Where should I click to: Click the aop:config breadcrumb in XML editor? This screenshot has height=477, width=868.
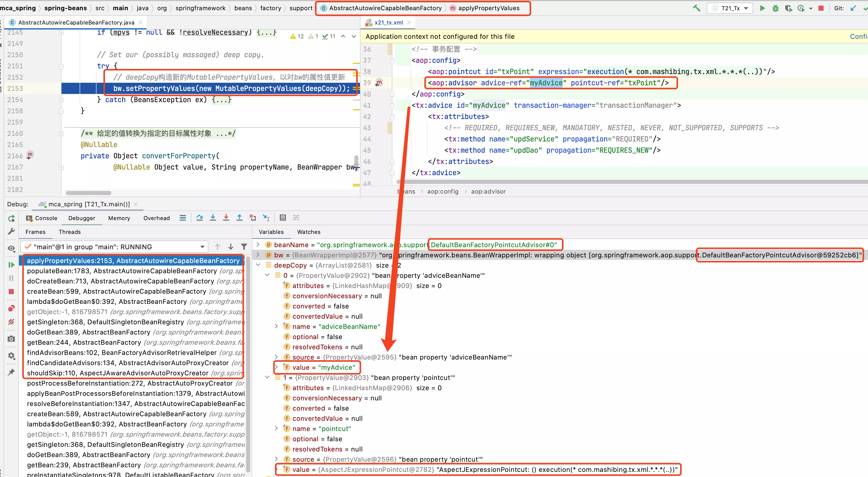point(443,192)
